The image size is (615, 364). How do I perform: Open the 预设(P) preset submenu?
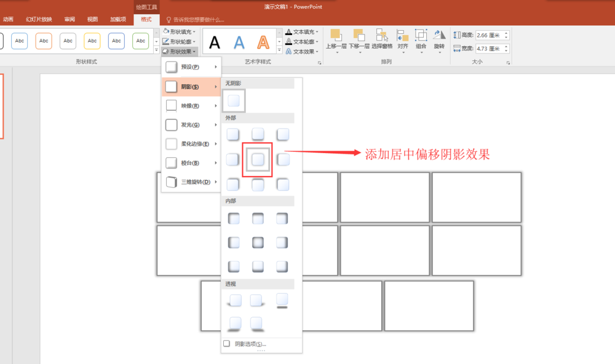(191, 67)
